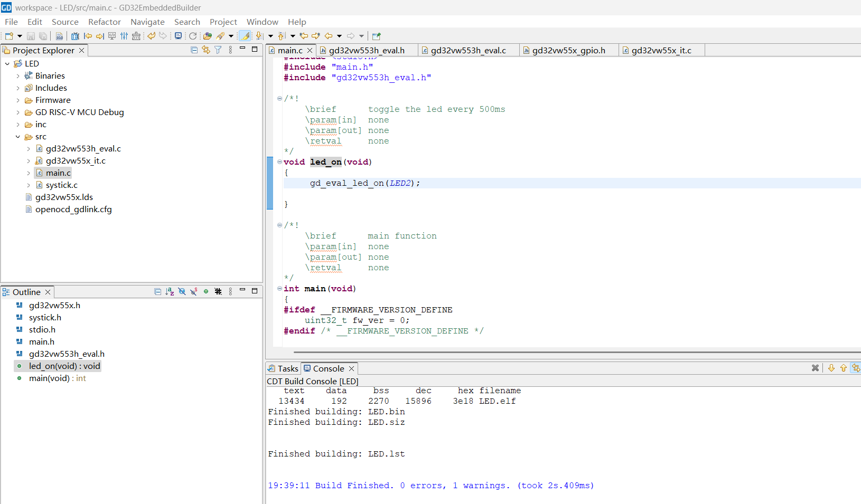
Task: Open systick.c in Project Explorer
Action: 61,185
